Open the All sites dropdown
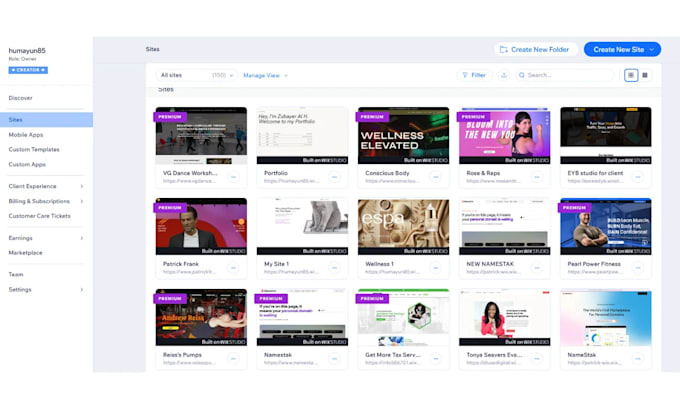The height and width of the screenshot is (409, 680). tap(196, 75)
